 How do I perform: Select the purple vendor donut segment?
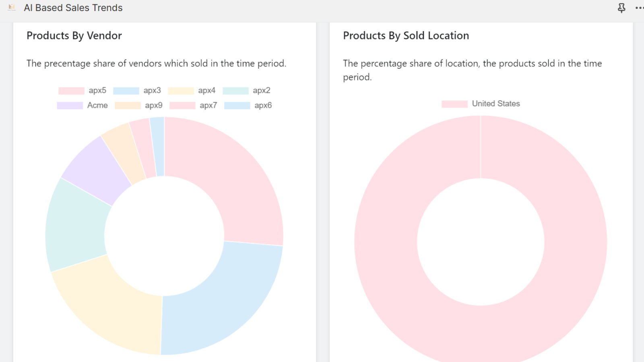(95, 169)
